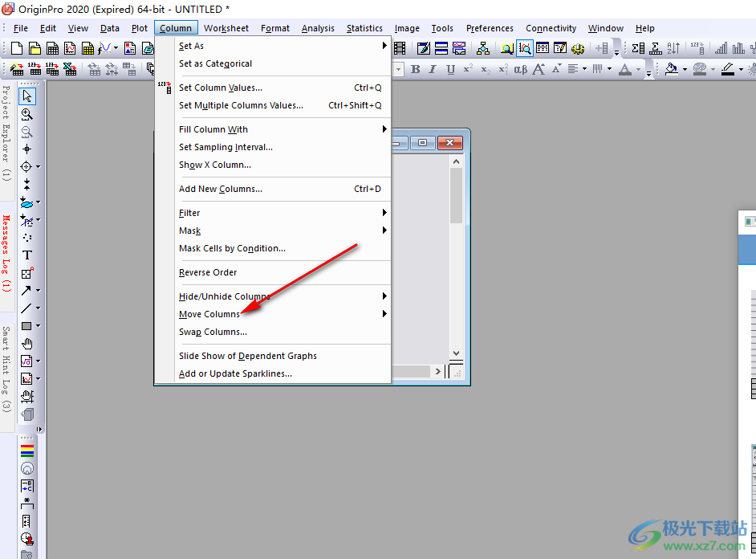Click the gear-shaped code builder icon
Image resolution: width=756 pixels, height=559 pixels.
(578, 48)
